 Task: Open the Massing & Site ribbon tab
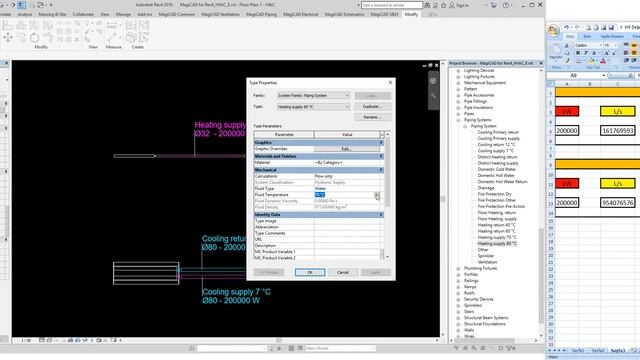pyautogui.click(x=52, y=14)
